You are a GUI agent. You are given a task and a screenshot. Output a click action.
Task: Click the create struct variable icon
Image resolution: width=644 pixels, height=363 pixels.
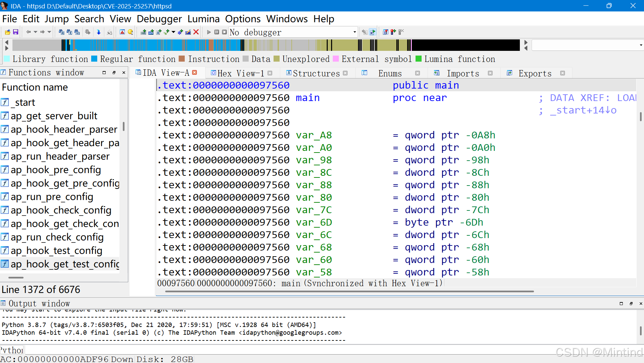coord(167,32)
